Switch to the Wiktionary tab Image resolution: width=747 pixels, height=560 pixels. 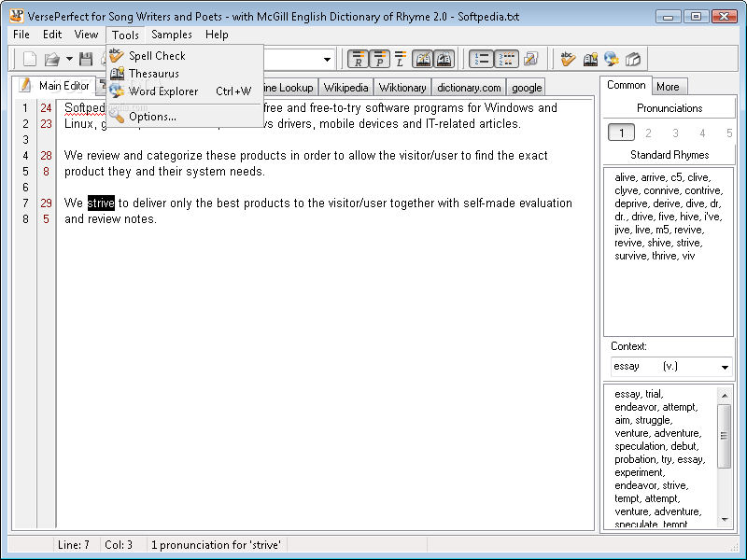coord(402,88)
